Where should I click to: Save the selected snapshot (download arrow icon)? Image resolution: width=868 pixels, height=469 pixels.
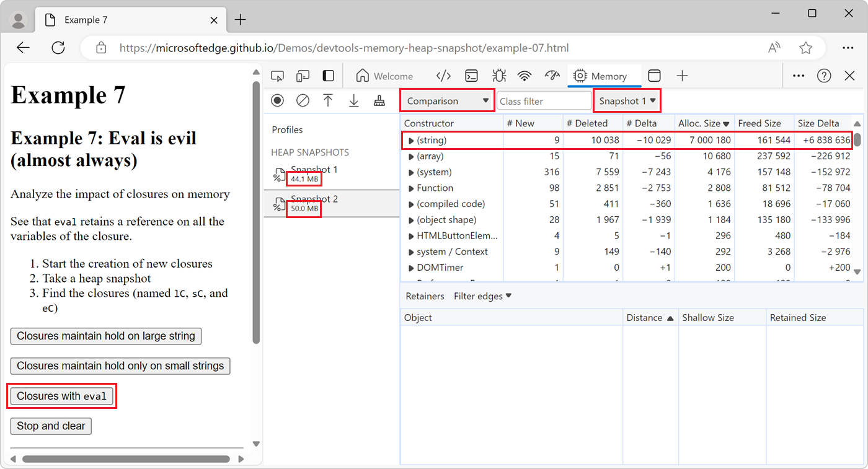(353, 100)
